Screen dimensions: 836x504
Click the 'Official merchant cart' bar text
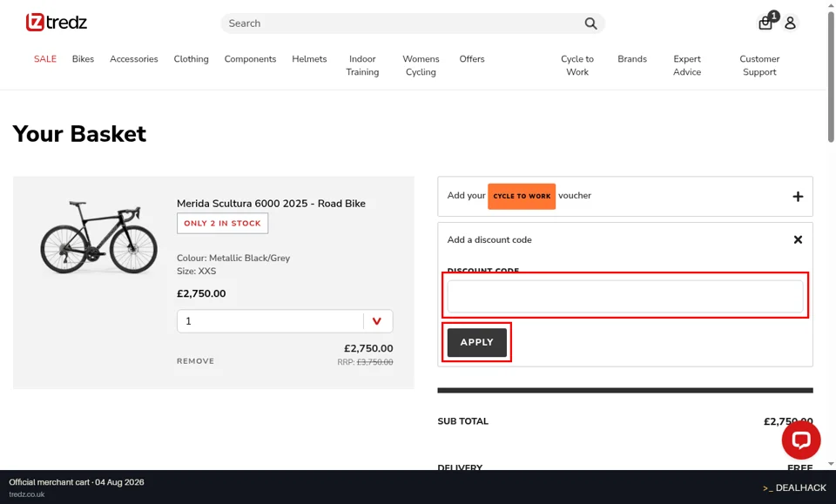(77, 482)
